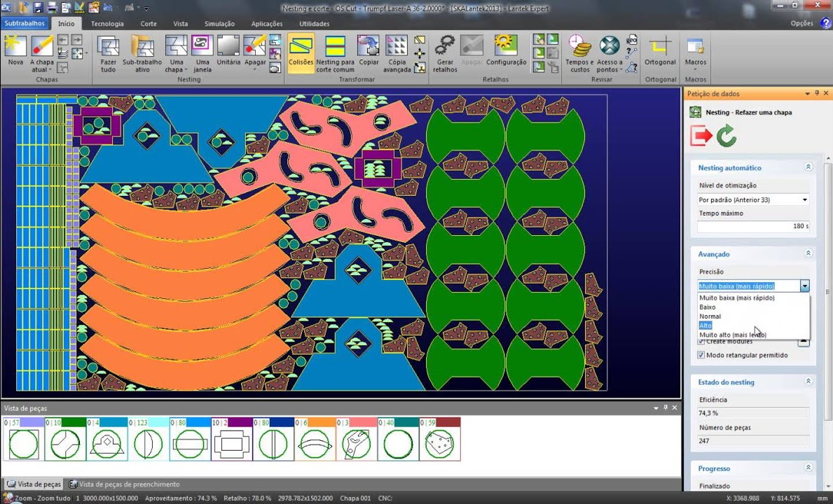Click the Opções button at top right

coord(801,24)
